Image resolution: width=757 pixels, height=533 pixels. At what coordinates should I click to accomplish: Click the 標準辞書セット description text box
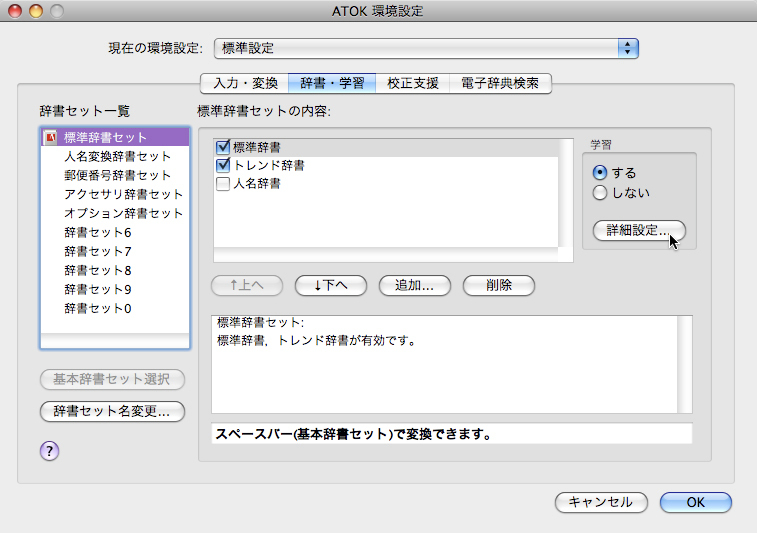click(445, 365)
